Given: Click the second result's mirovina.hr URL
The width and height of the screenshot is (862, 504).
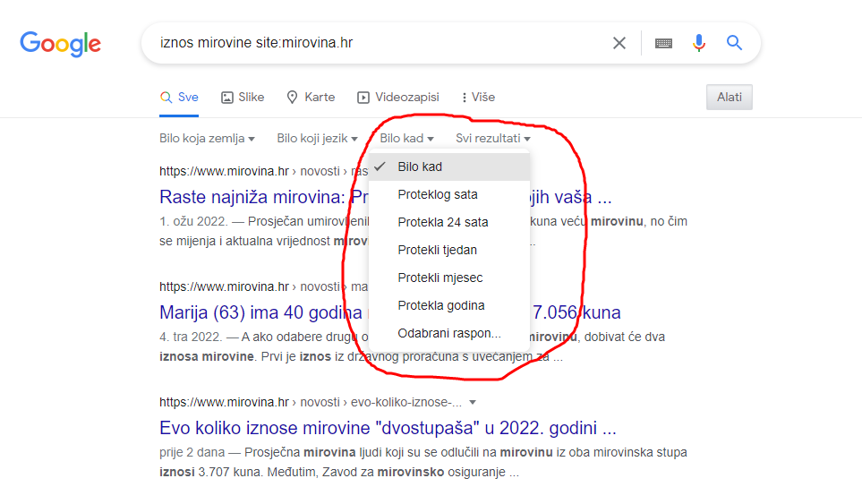Looking at the screenshot, I should click(224, 286).
